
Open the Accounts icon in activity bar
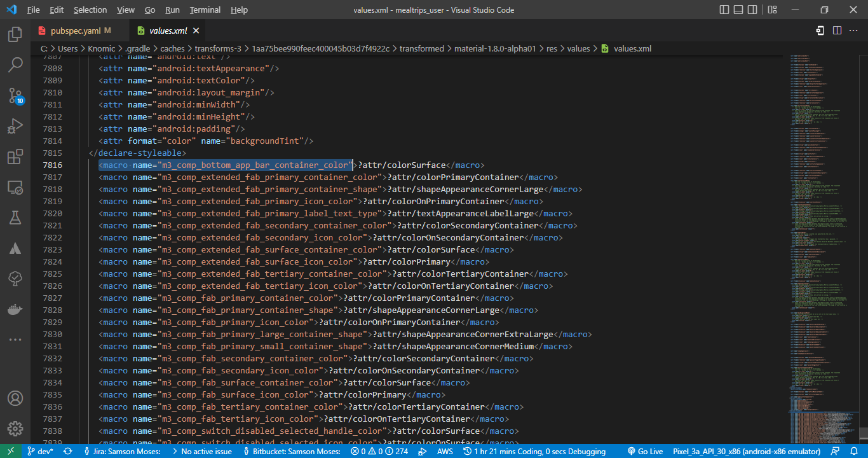pyautogui.click(x=15, y=399)
